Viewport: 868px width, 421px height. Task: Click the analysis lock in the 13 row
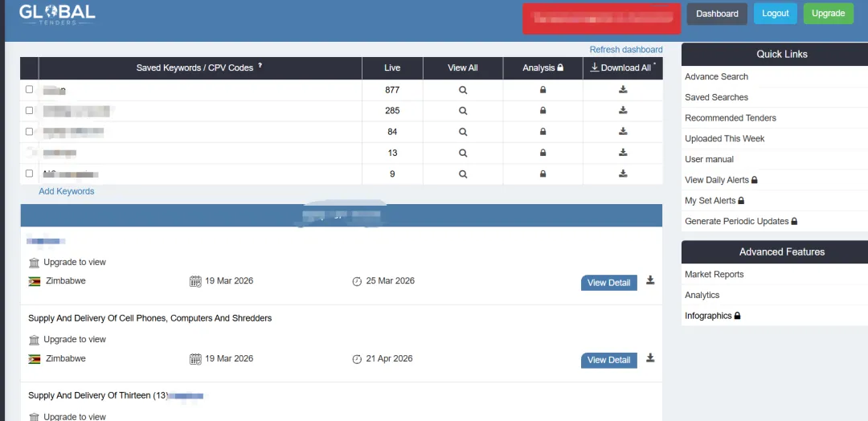(x=543, y=153)
